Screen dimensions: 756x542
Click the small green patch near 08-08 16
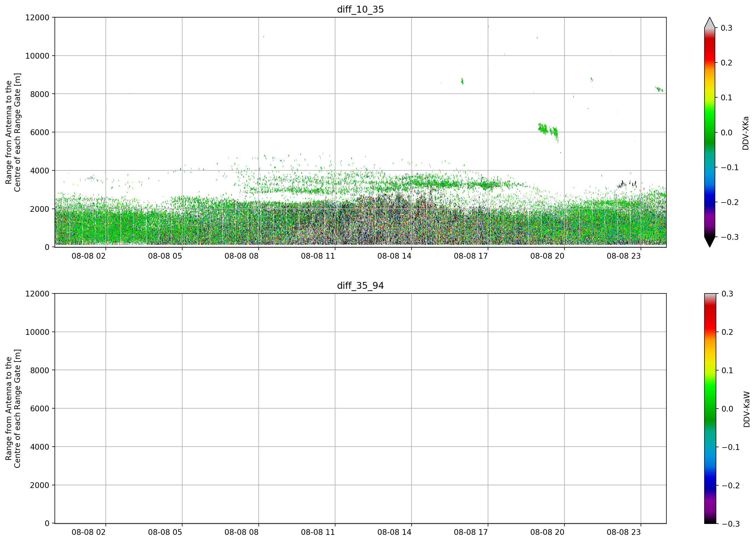462,81
